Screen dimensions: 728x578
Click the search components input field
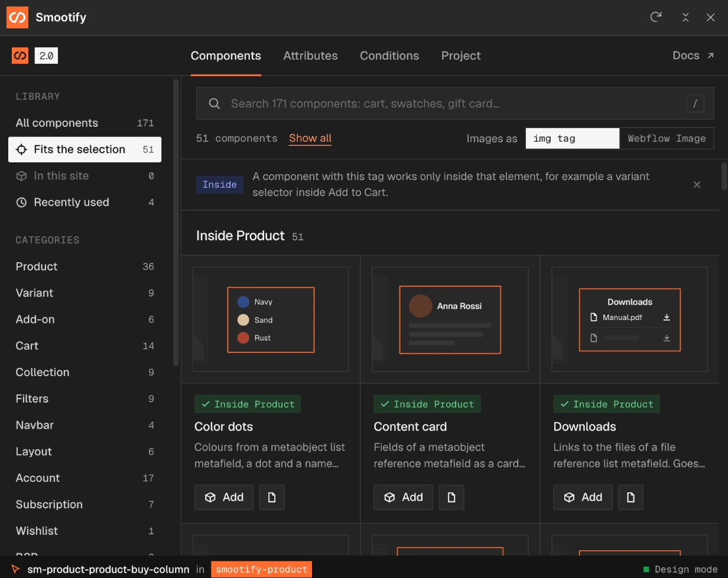pos(455,104)
